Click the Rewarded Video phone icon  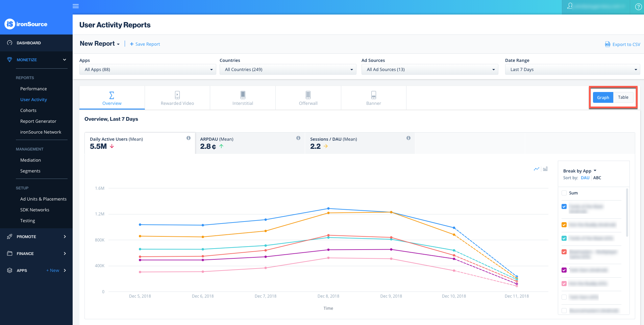click(177, 95)
